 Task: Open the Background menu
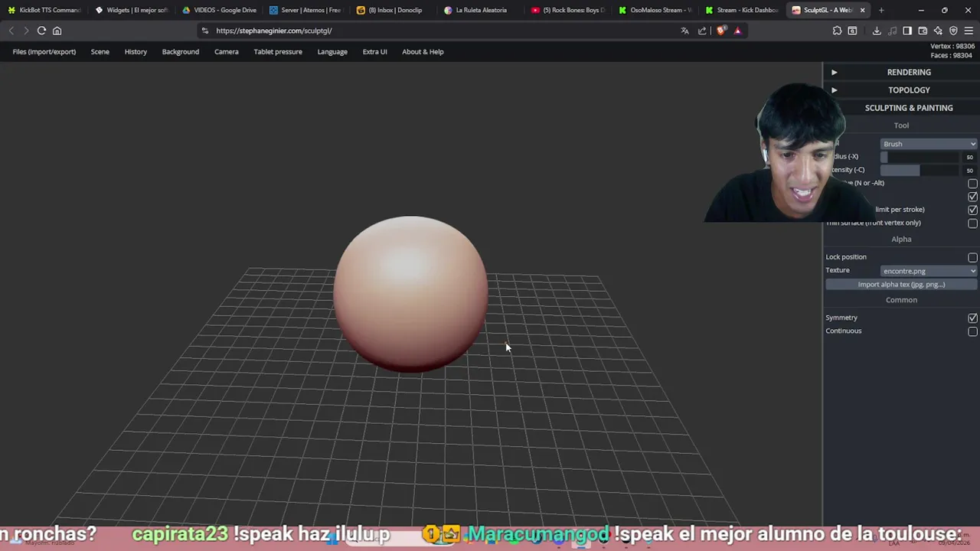(181, 52)
